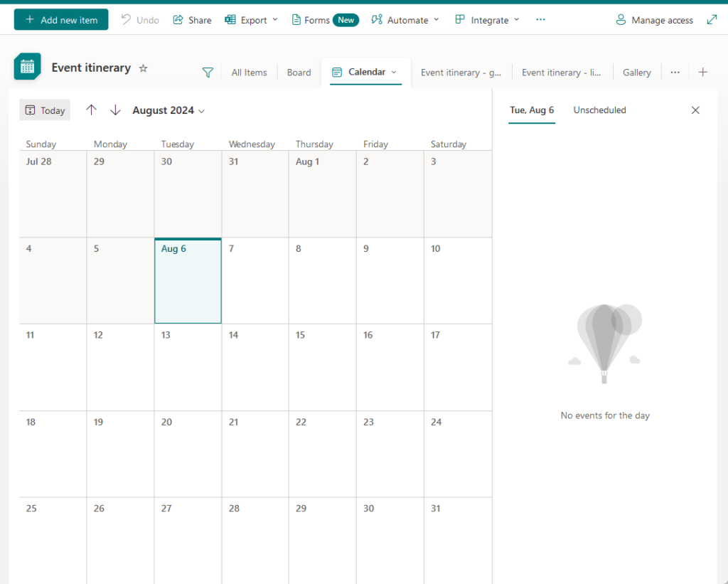Select the August 25 calendar cell
This screenshot has width=728, height=584.
[x=53, y=541]
